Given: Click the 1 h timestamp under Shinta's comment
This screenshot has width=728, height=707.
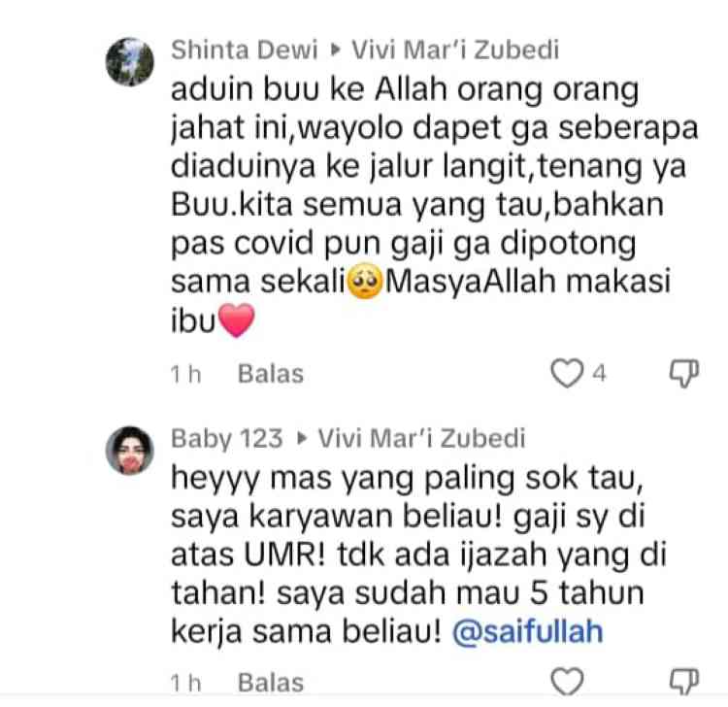Looking at the screenshot, I should coord(185,374).
